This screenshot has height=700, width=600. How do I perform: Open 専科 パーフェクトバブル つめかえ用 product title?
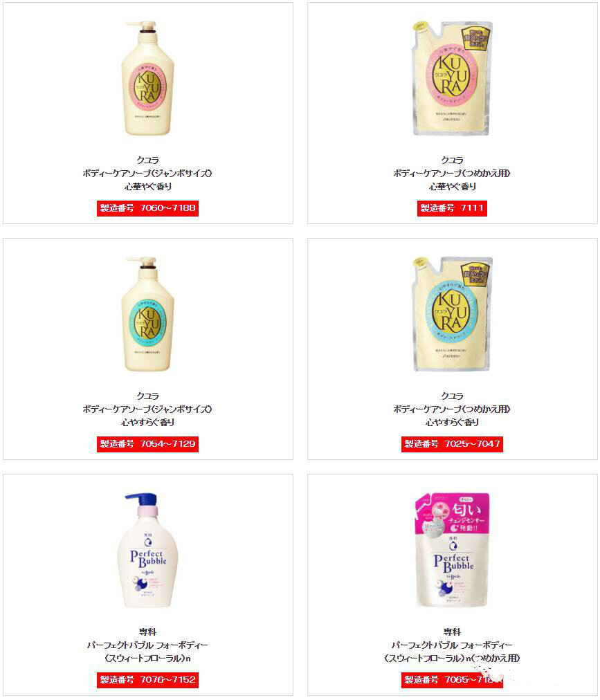click(x=452, y=645)
